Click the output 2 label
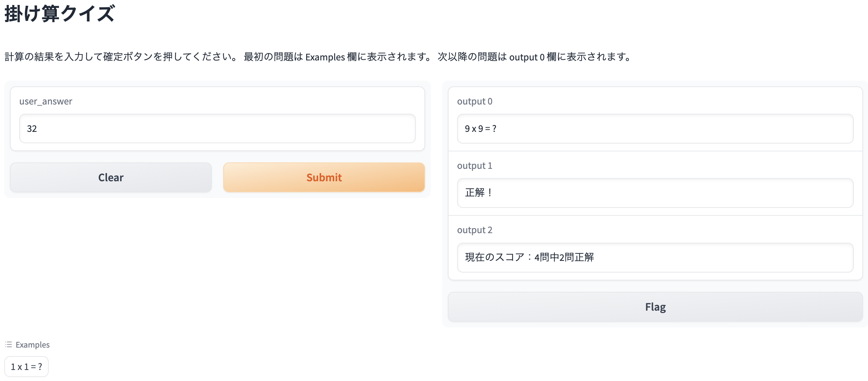Image resolution: width=868 pixels, height=381 pixels. click(x=475, y=230)
